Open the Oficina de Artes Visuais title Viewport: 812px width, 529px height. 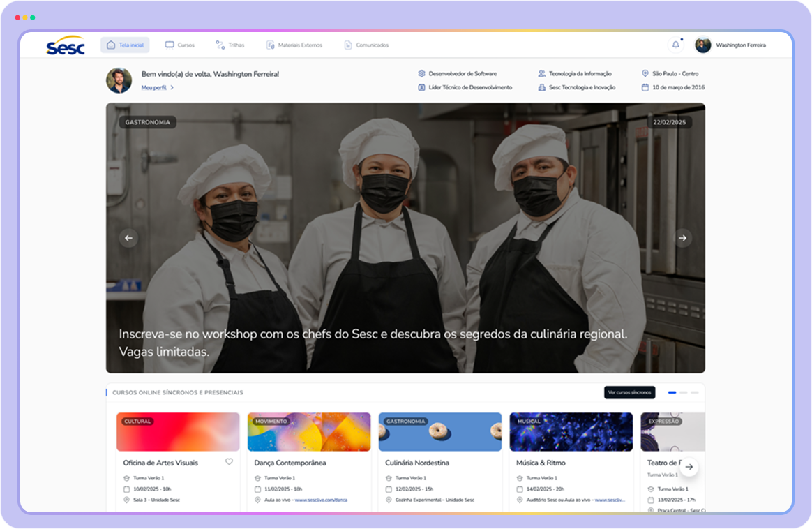[x=160, y=463]
